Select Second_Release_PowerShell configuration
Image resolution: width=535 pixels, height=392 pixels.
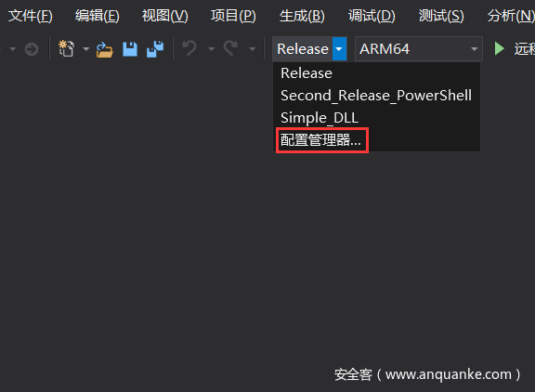pos(376,95)
